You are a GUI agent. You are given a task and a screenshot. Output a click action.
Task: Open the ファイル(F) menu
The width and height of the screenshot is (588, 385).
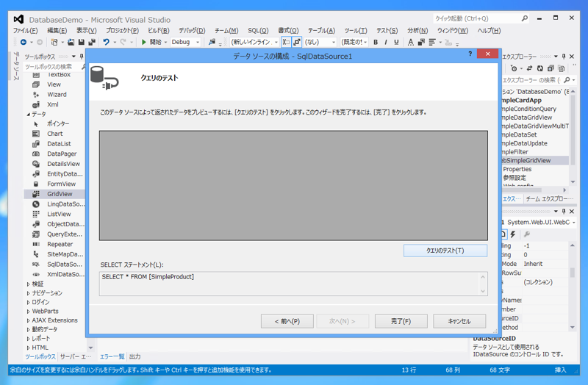[26, 31]
